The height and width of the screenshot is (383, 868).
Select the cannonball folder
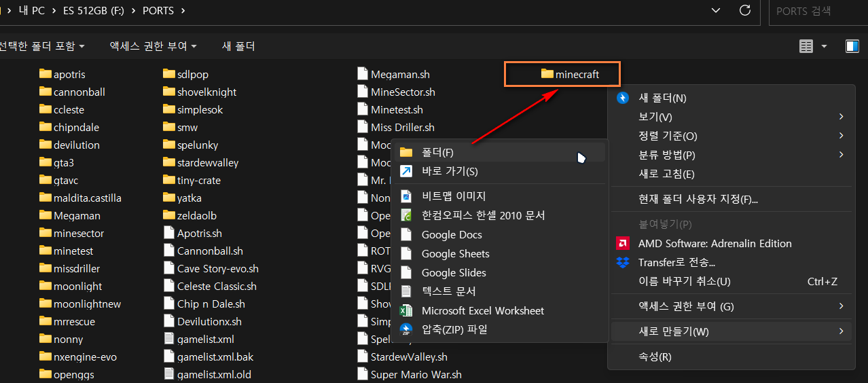point(72,92)
